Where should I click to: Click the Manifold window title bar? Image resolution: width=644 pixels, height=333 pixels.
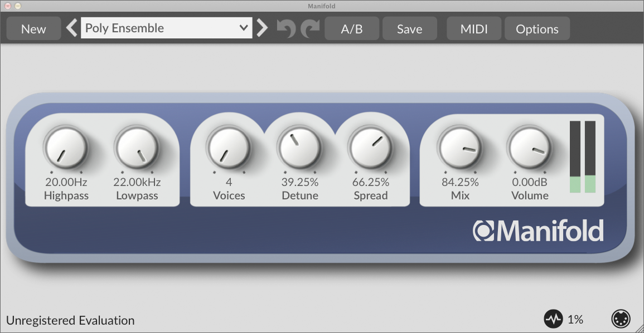tap(322, 6)
